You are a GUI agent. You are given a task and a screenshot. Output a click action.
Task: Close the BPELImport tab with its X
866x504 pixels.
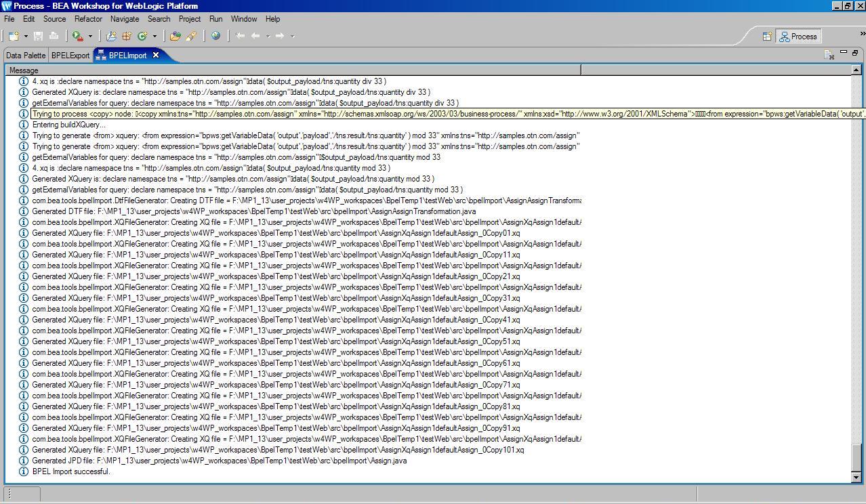pos(155,56)
